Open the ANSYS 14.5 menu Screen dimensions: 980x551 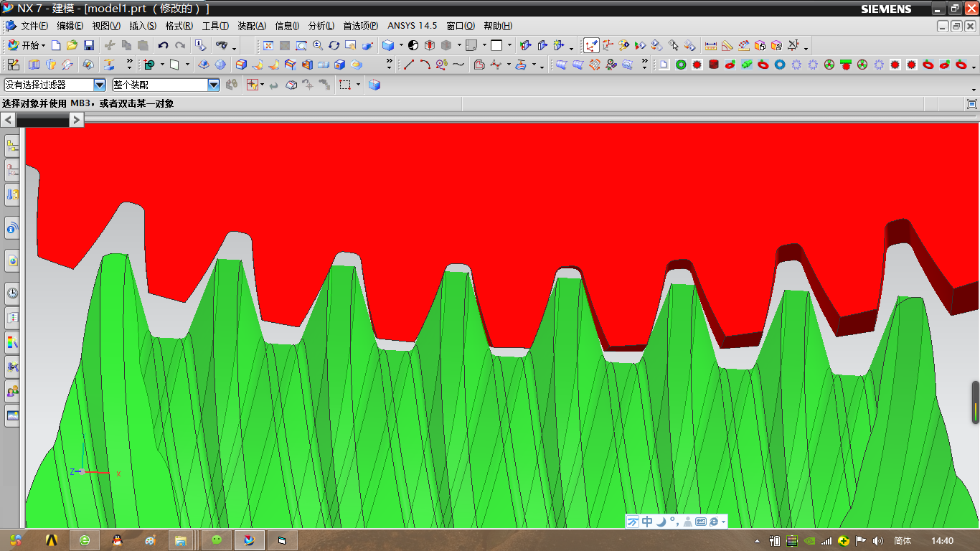[x=412, y=26]
